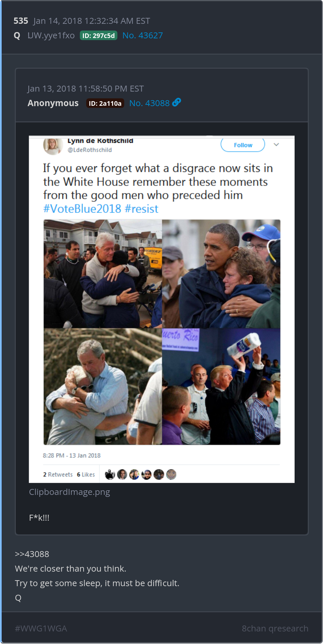
Task: Click the #VoteBlue2018 hashtag
Action: tap(82, 209)
